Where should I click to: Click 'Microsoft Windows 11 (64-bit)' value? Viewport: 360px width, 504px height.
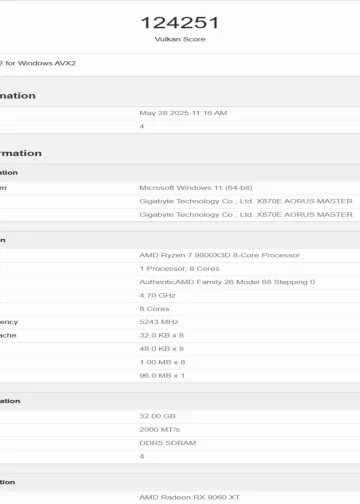coord(196,188)
